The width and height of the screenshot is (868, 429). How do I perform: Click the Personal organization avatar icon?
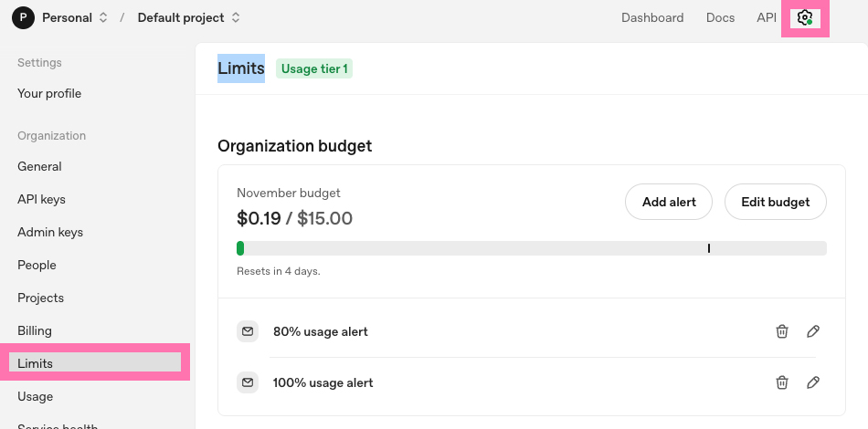23,18
